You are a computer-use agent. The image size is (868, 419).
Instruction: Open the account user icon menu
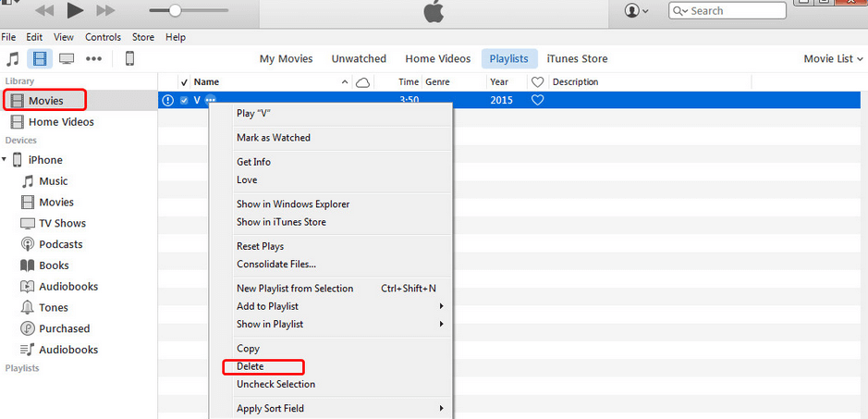(x=637, y=10)
